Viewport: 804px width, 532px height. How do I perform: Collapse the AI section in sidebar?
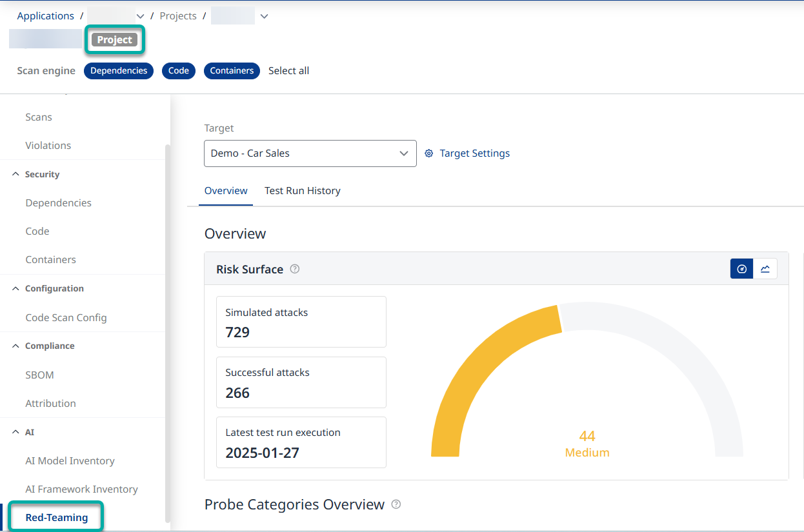[x=16, y=432]
